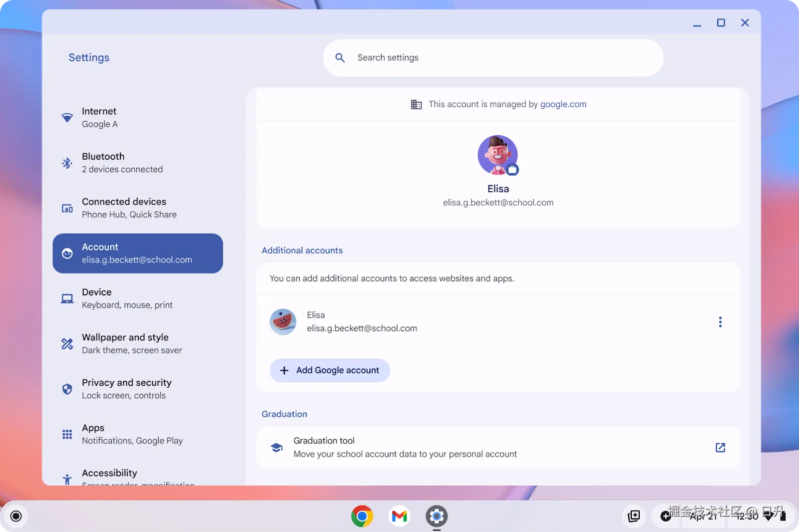Click Elisa's profile avatar picture
Screen dimensions: 799x532
tap(497, 155)
